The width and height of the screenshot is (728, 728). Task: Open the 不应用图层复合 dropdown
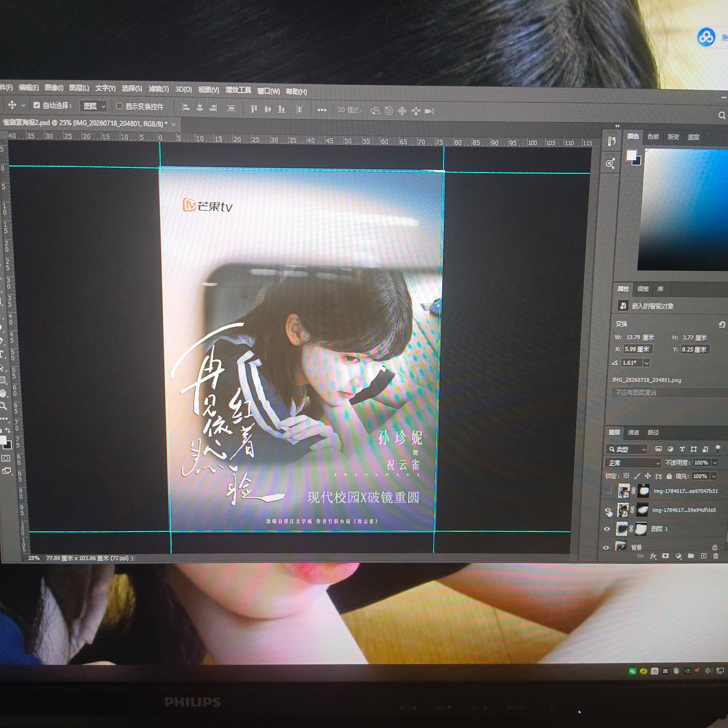point(670,393)
